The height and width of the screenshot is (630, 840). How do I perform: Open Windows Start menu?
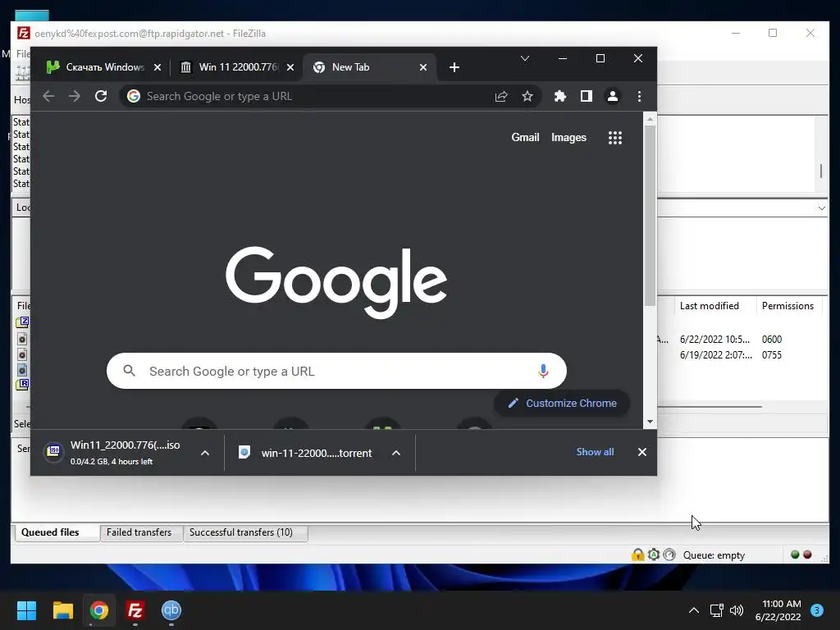(x=26, y=609)
